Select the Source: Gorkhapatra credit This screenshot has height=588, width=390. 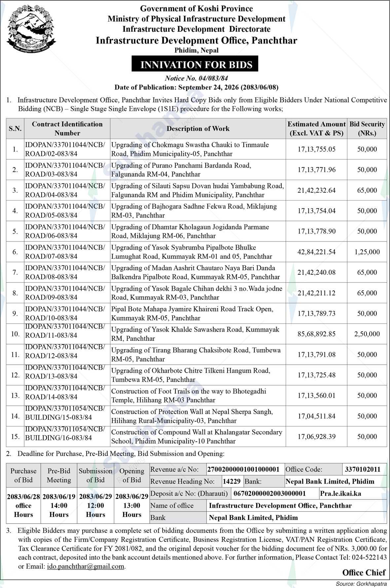(x=361, y=583)
